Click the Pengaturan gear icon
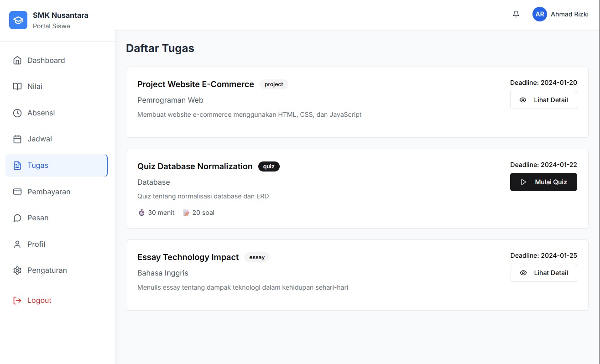Image resolution: width=600 pixels, height=364 pixels. pos(17,270)
